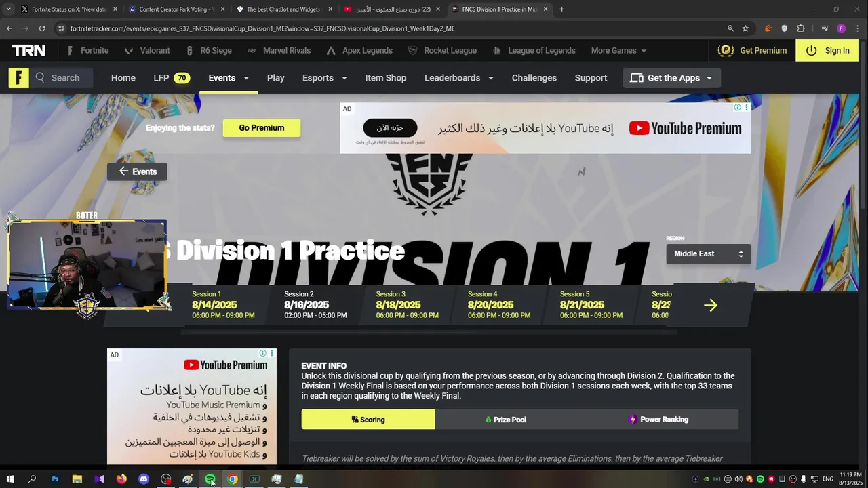Click the yellow Fortnite F logo
The image size is (868, 488).
[19, 78]
